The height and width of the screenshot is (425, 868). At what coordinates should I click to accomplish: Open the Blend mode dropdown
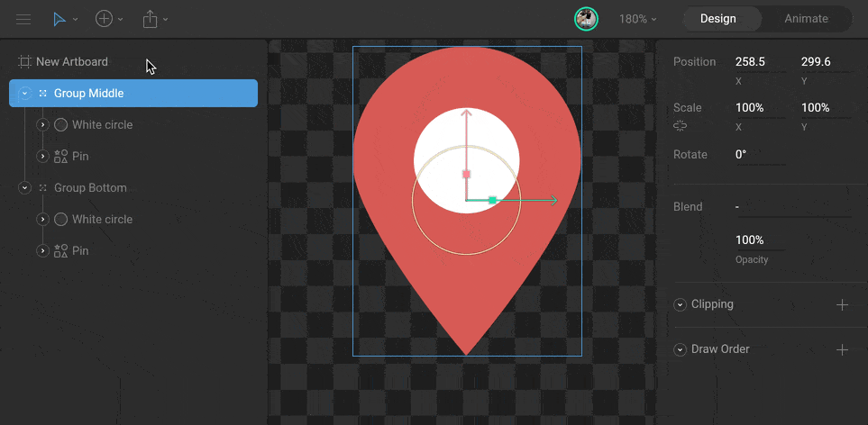(x=793, y=207)
